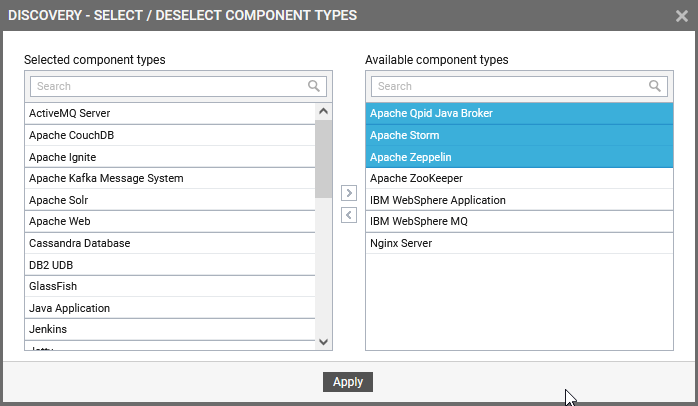
Task: Deselect highlighted Apache Storm entry
Action: pos(519,135)
